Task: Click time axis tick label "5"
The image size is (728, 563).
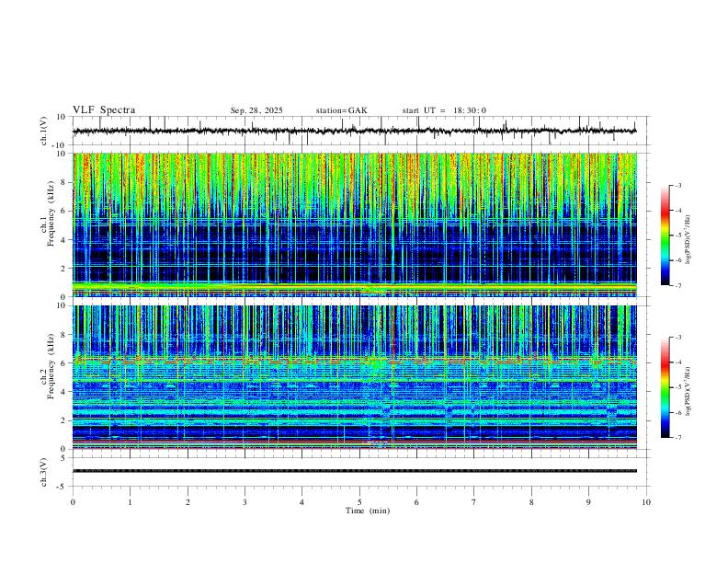Action: point(359,502)
